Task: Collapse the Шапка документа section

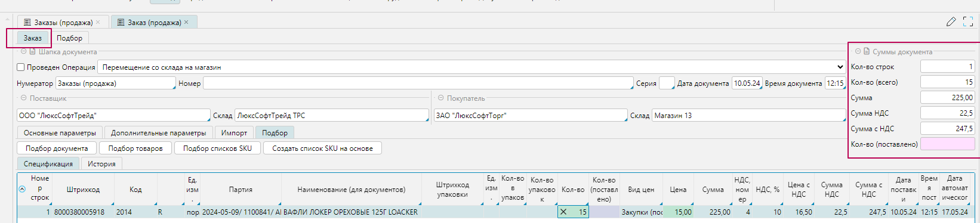Action: pos(24,52)
